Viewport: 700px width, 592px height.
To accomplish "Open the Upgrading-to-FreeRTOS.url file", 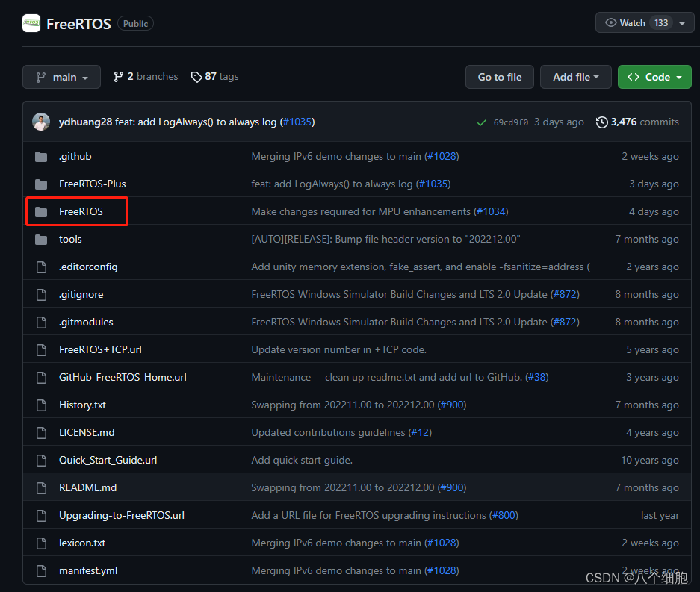I will [x=122, y=516].
